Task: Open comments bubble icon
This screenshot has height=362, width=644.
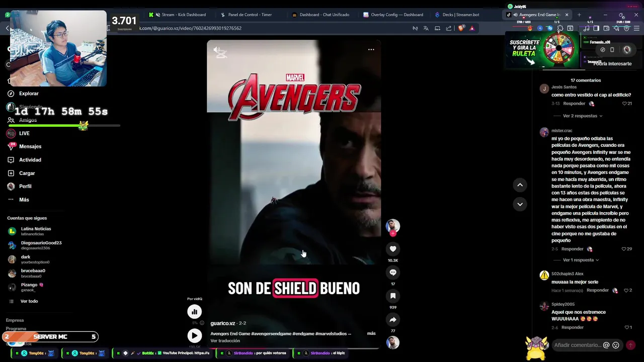Action: pos(393,273)
